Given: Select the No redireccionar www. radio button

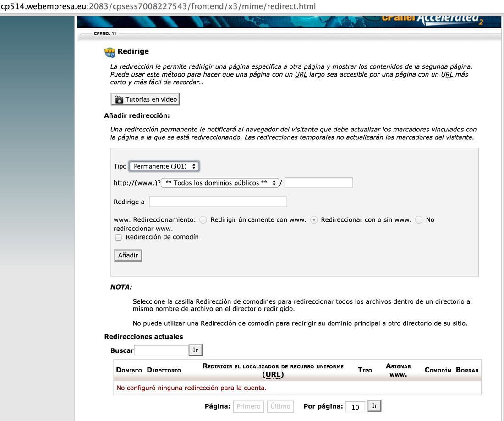Looking at the screenshot, I should (418, 220).
